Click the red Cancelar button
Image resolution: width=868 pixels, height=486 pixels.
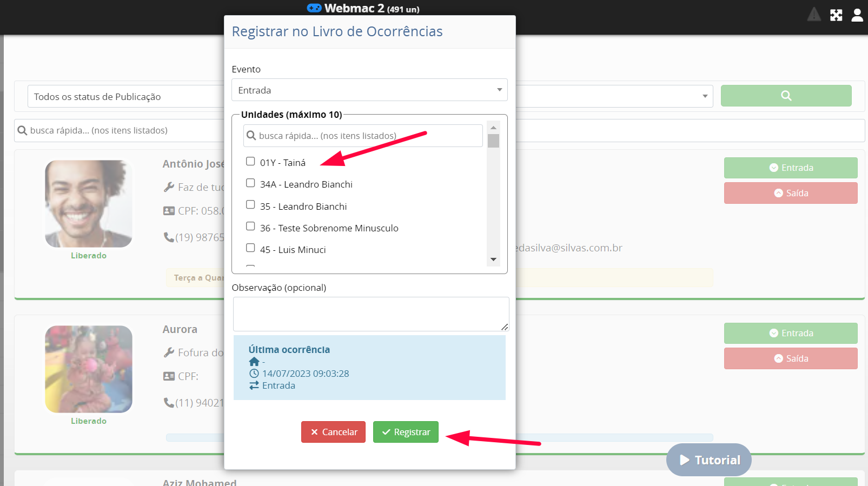pos(333,432)
